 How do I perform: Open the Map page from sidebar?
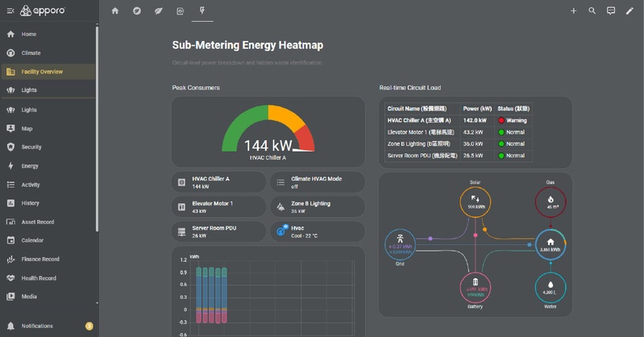pos(48,129)
